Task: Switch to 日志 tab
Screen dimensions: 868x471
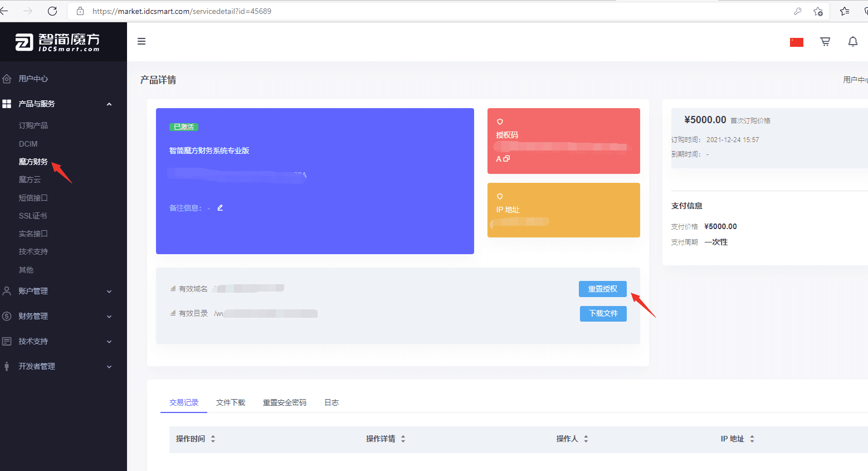Action: point(331,402)
